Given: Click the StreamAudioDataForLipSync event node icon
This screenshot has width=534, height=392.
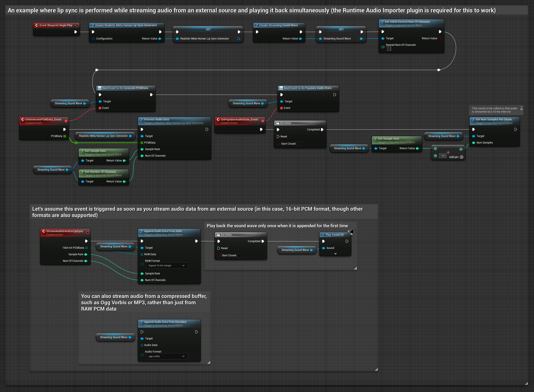Looking at the screenshot, I should [44, 231].
